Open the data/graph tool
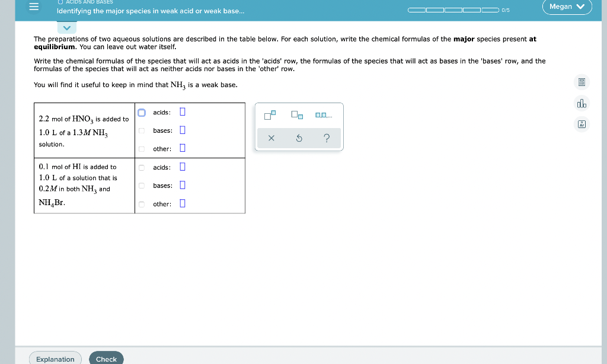The image size is (607, 364). click(582, 103)
